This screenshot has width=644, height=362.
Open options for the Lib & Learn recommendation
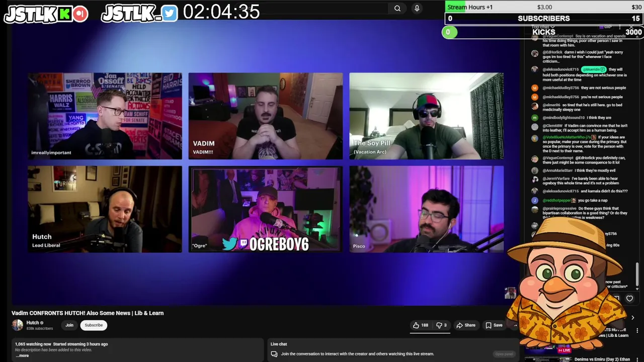pos(637,330)
